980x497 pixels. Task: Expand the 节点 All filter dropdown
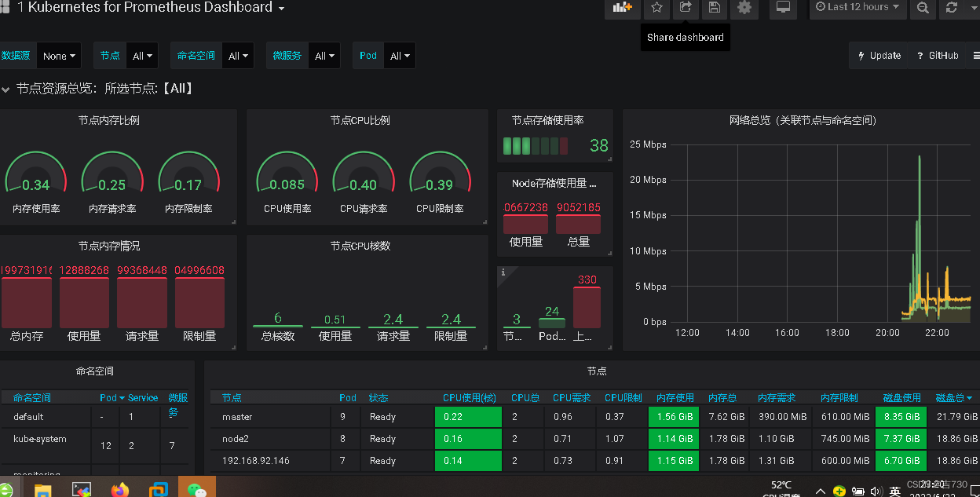click(x=142, y=56)
